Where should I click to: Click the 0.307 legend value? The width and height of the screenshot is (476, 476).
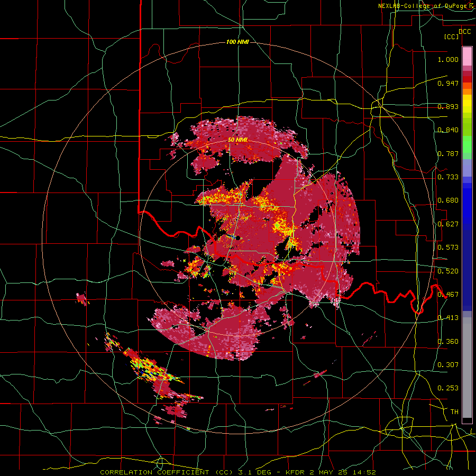[x=448, y=364]
